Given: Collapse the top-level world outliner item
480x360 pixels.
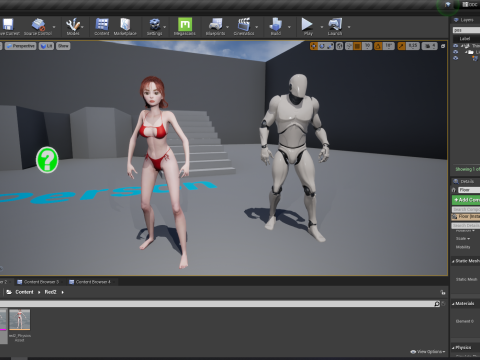Looking at the screenshot, I should (x=462, y=46).
